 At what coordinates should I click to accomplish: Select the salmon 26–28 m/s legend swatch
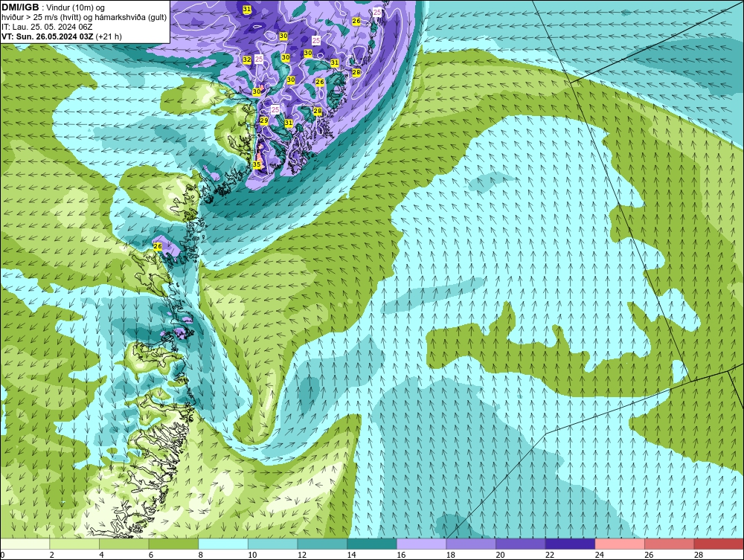(669, 544)
